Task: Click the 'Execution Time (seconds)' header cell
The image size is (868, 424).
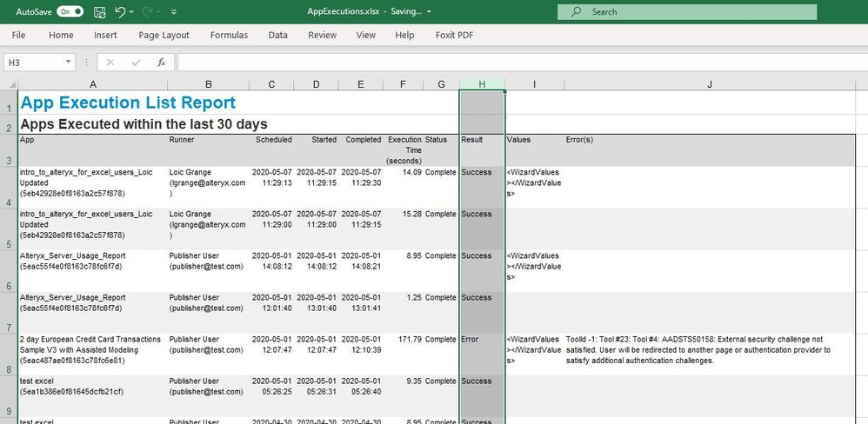Action: (403, 149)
